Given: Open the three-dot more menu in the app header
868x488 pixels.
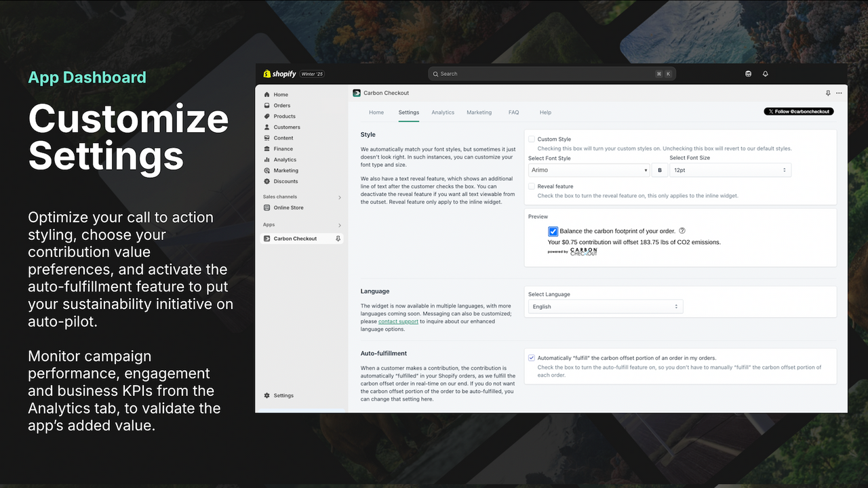Looking at the screenshot, I should 839,93.
